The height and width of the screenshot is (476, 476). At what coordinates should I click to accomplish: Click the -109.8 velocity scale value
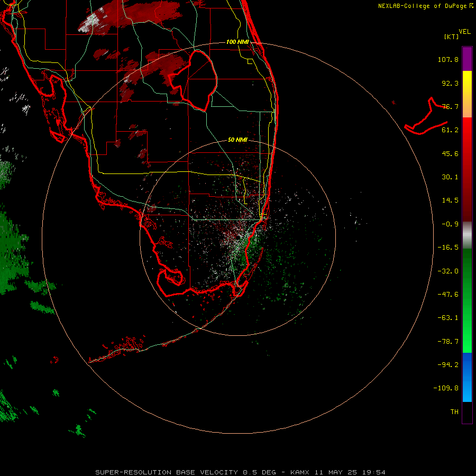pyautogui.click(x=446, y=388)
